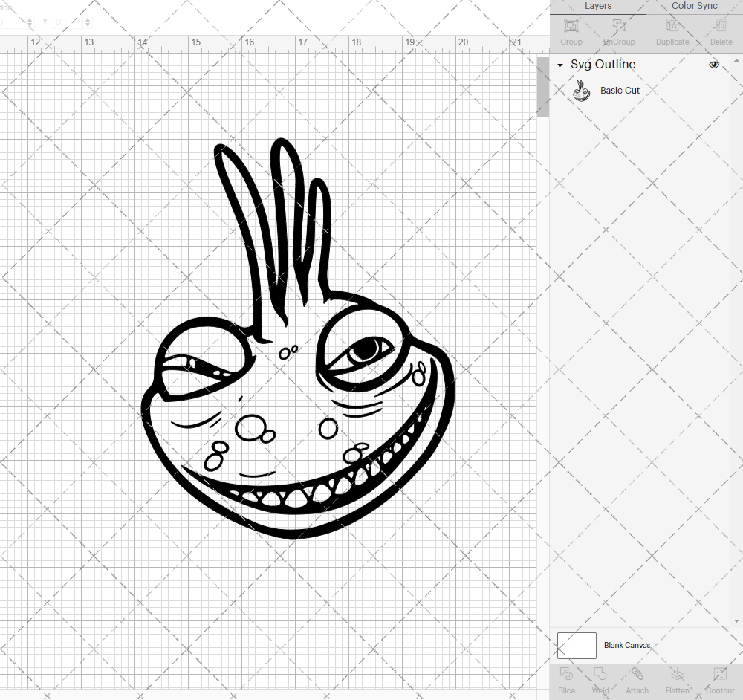Open the Layers tab
The width and height of the screenshot is (743, 700).
[x=598, y=6]
